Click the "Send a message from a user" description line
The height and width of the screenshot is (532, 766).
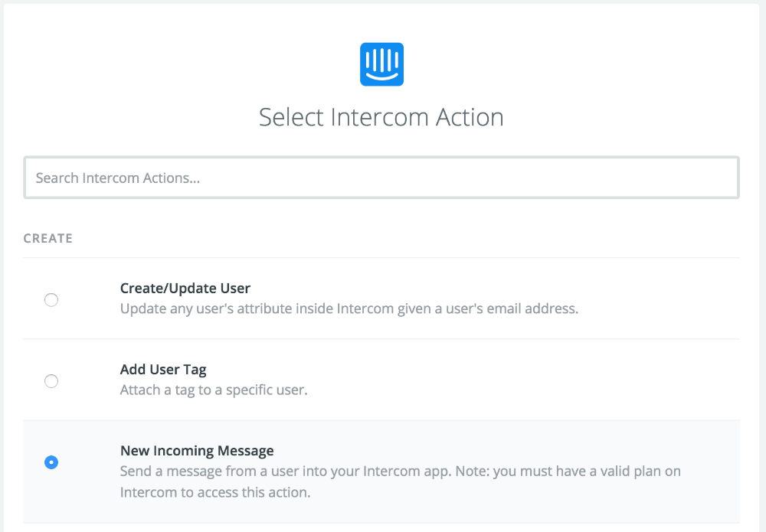pyautogui.click(x=400, y=472)
